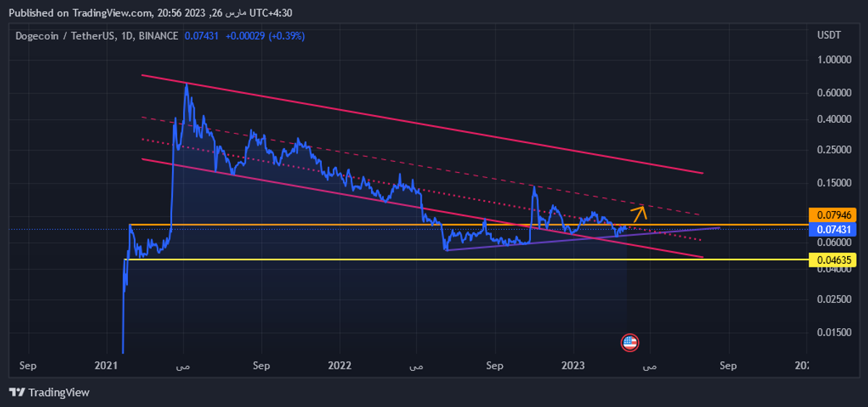Click the 2022 label on time axis
Image resolution: width=868 pixels, height=407 pixels.
tap(339, 365)
